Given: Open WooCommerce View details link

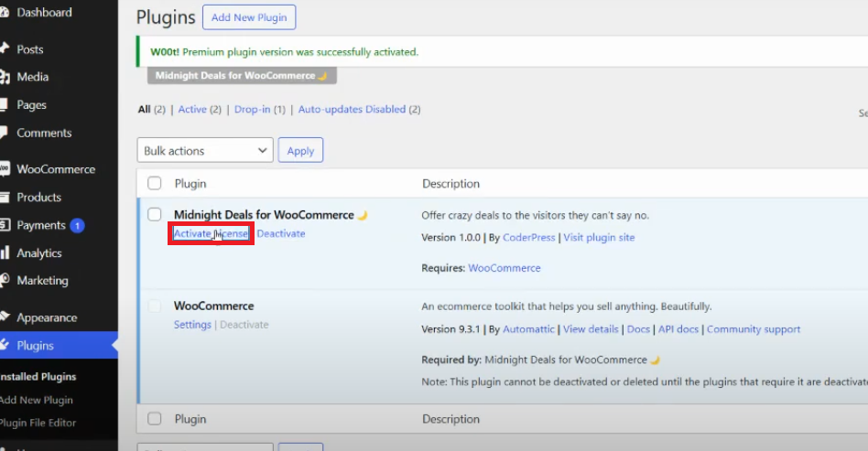Looking at the screenshot, I should 591,329.
